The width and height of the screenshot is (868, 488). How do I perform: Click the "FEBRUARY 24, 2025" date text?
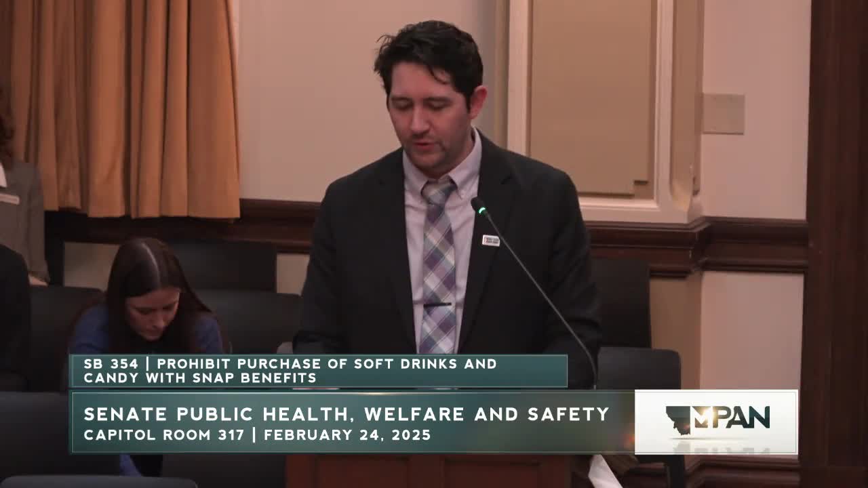click(347, 435)
